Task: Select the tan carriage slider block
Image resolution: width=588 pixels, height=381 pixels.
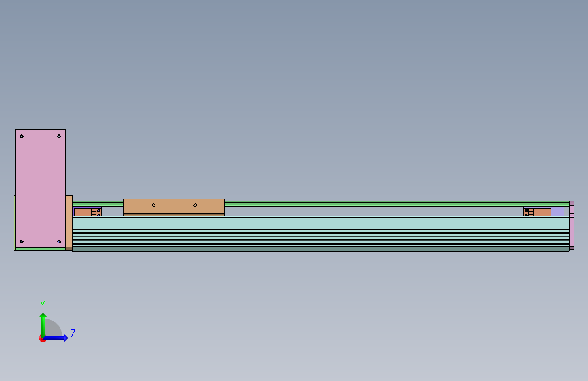Action: tap(174, 206)
